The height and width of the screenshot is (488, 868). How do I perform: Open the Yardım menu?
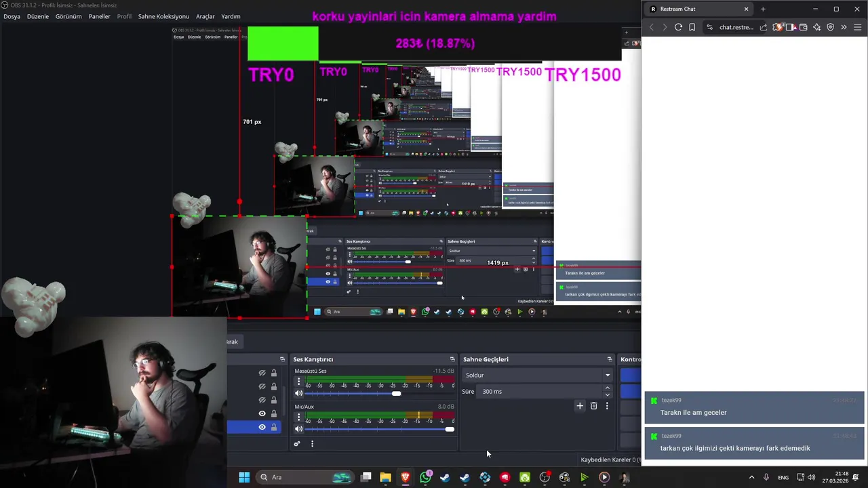231,16
